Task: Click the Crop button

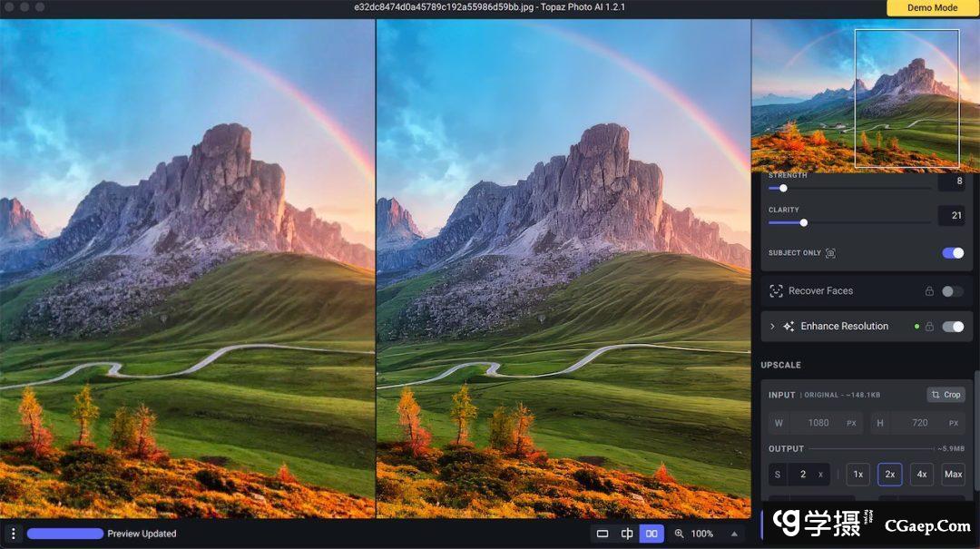Action: [x=946, y=395]
